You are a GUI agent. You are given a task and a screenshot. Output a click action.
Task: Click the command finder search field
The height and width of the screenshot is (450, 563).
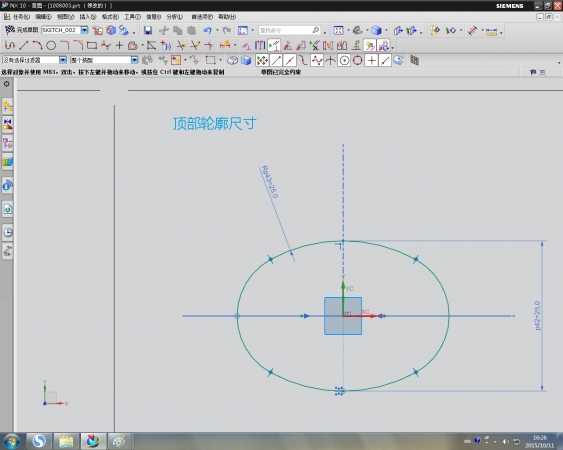point(289,30)
